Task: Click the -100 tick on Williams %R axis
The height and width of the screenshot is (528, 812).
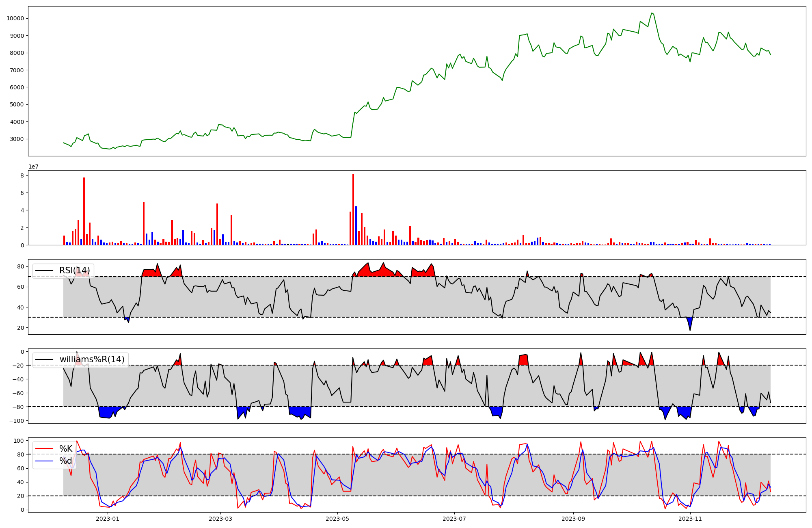Action: (16, 420)
